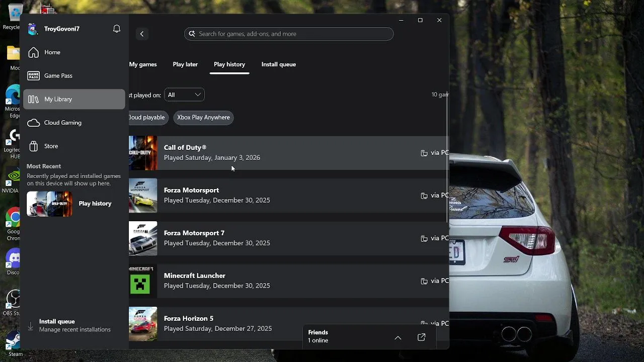Click the via PC icon on Minecraft Launcher row
The height and width of the screenshot is (362, 644).
click(424, 281)
